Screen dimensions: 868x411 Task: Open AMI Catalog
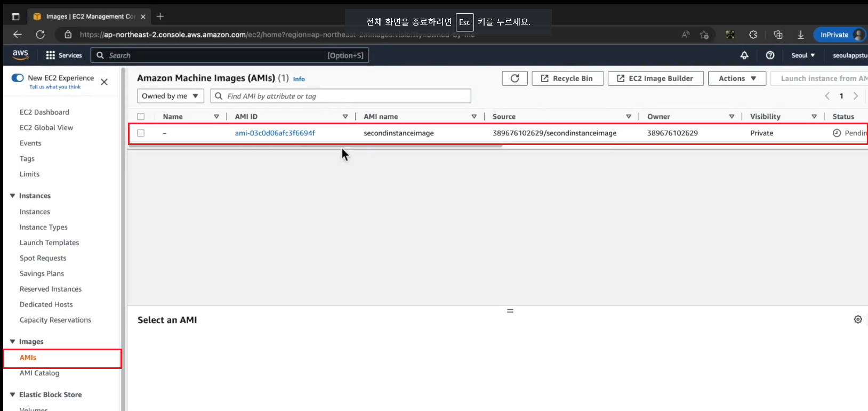[39, 373]
